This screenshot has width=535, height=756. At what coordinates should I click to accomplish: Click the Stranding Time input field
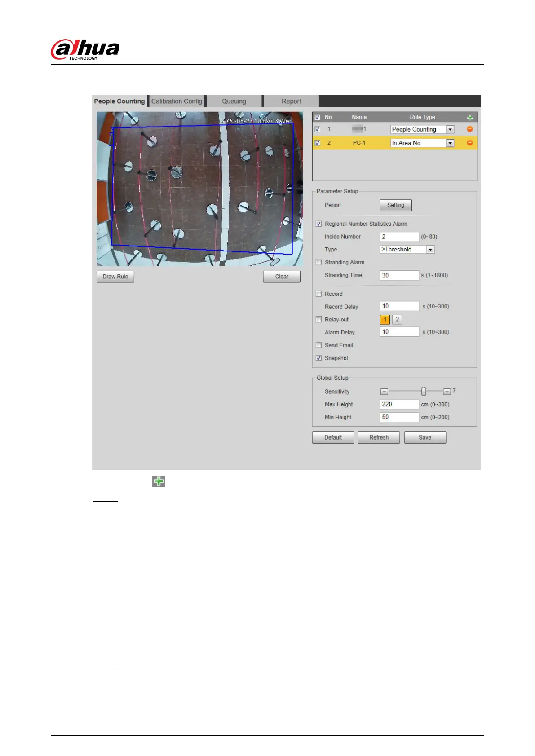coord(399,275)
